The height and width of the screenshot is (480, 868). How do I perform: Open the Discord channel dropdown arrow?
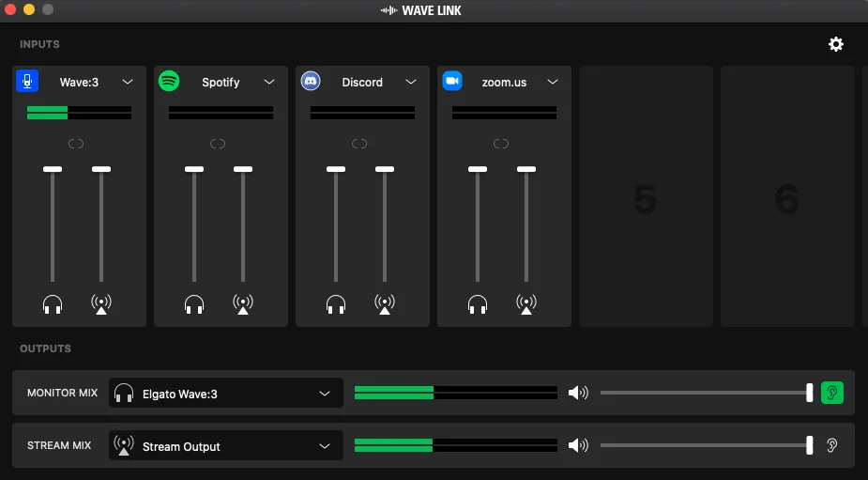[x=411, y=82]
